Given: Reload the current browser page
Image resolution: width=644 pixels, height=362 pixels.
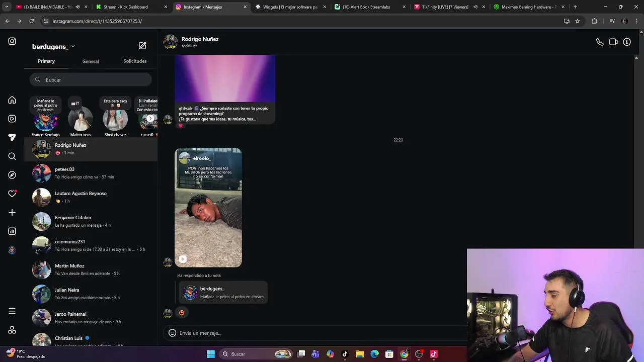Looking at the screenshot, I should point(31,21).
